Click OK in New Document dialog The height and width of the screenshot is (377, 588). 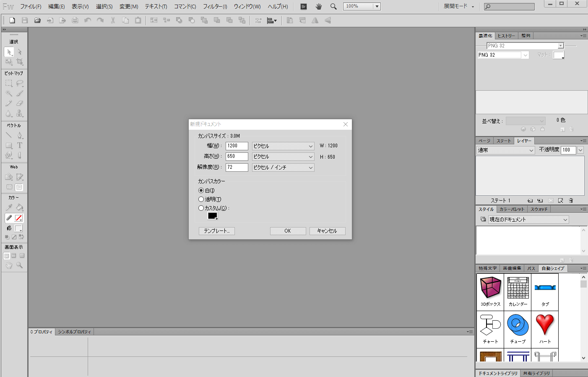(x=288, y=231)
